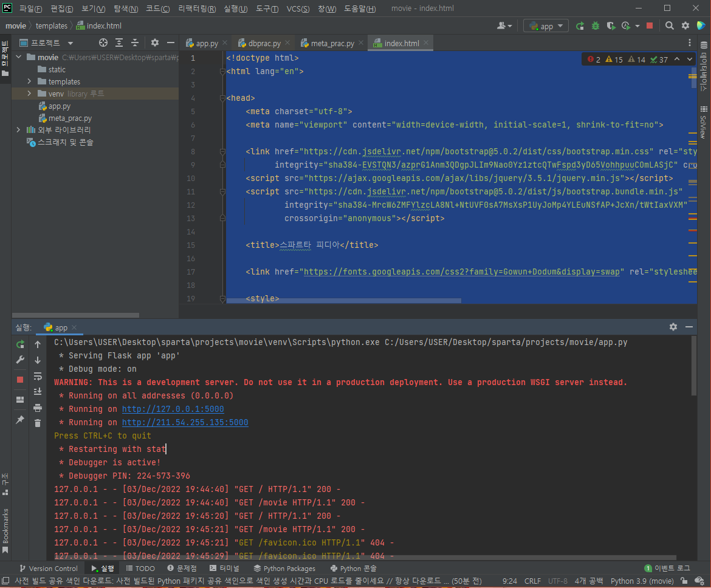Pin the Run tab
Viewport: 711px width, 588px height.
click(20, 420)
